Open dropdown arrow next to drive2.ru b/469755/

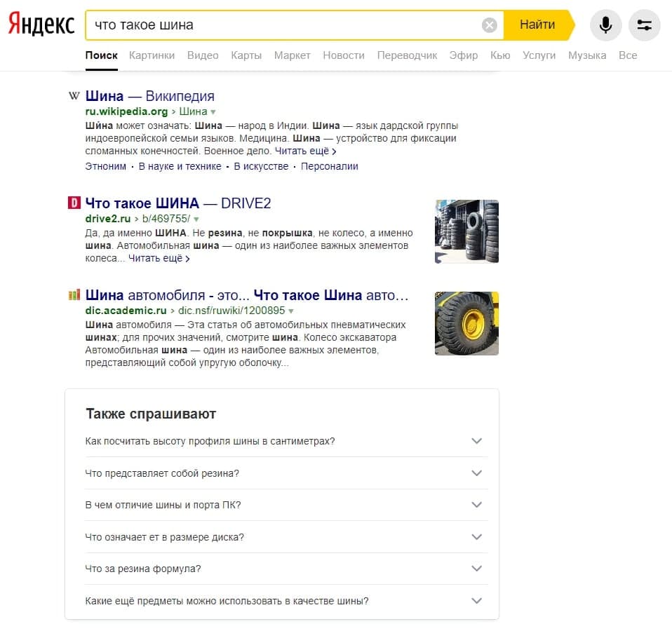click(x=196, y=219)
